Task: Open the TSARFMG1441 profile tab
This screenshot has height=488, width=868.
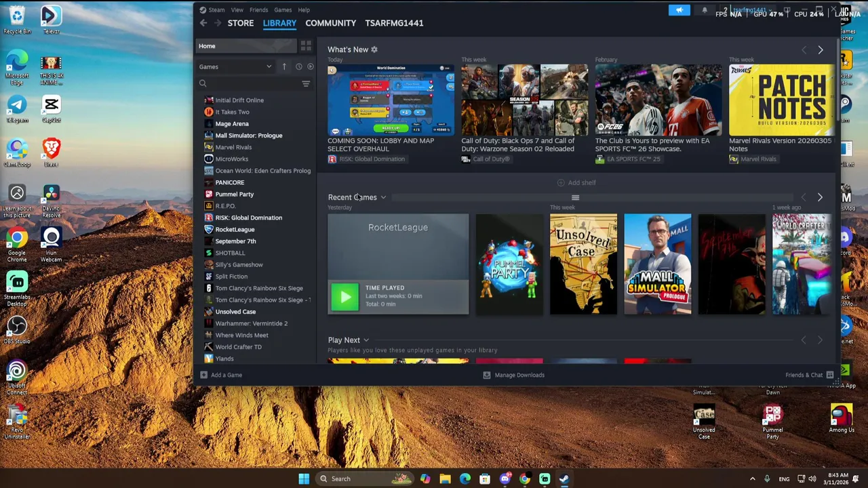Action: [394, 23]
